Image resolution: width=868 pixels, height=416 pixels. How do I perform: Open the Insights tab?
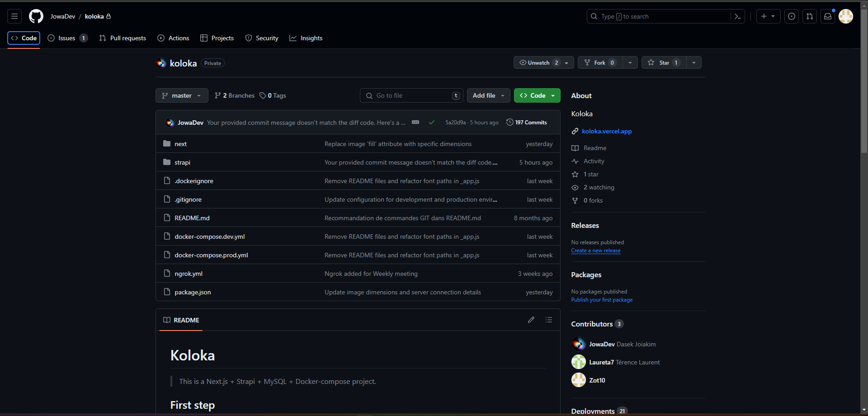306,38
